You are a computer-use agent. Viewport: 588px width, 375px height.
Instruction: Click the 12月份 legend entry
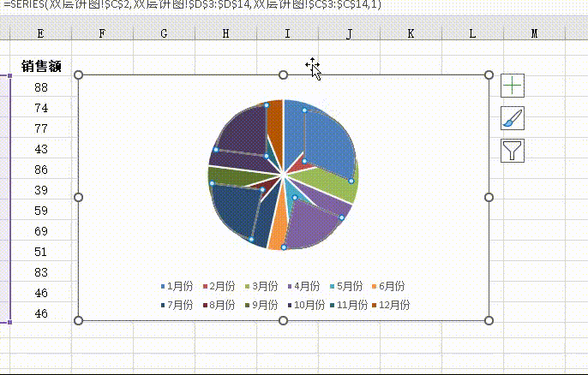tap(391, 305)
